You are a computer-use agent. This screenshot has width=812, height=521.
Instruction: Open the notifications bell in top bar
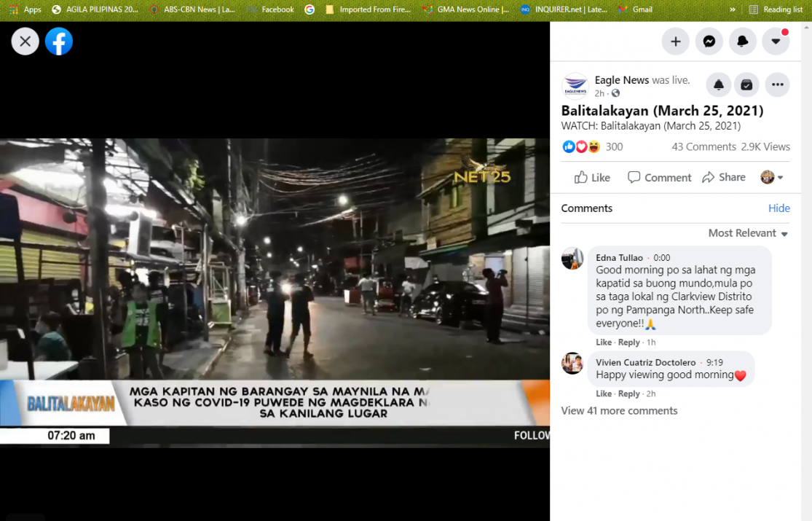click(742, 42)
